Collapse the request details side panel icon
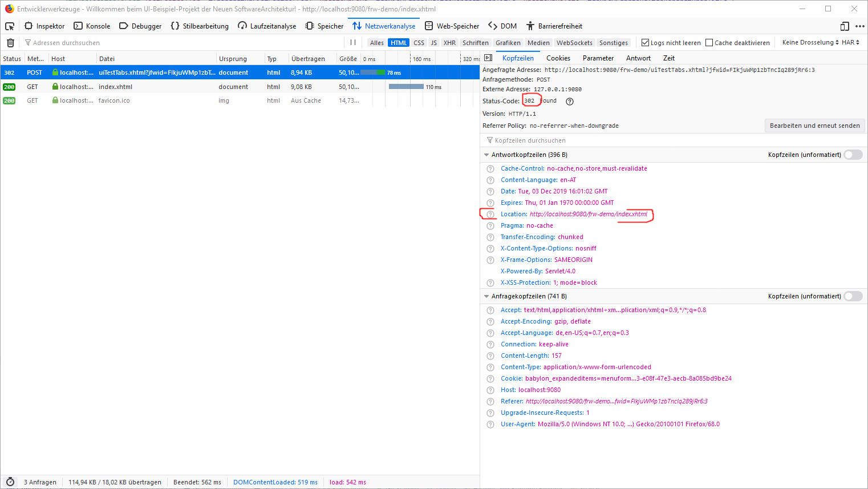 488,58
